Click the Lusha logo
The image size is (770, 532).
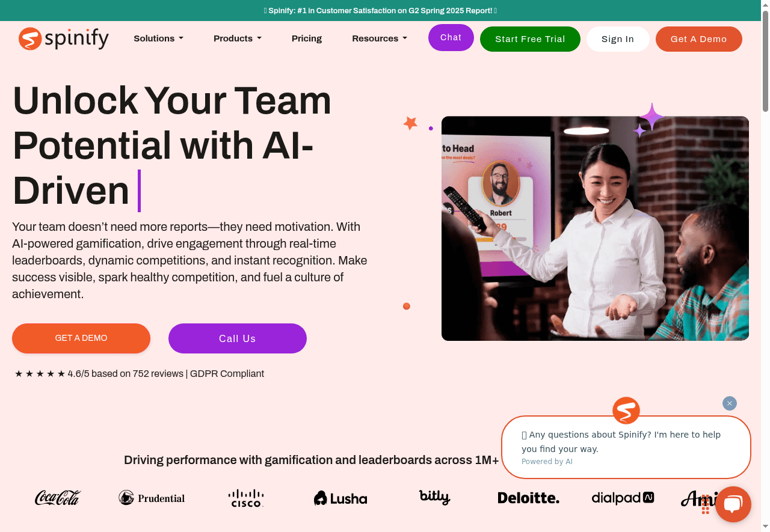(x=340, y=498)
